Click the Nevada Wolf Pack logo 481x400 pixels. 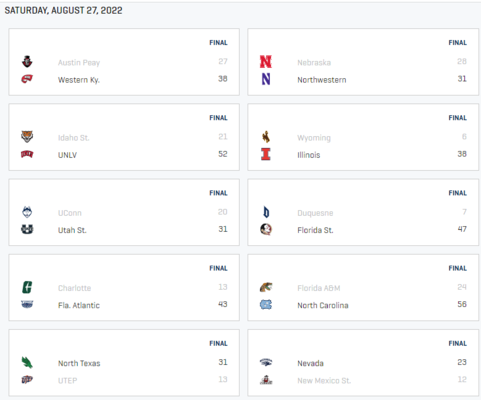click(266, 362)
